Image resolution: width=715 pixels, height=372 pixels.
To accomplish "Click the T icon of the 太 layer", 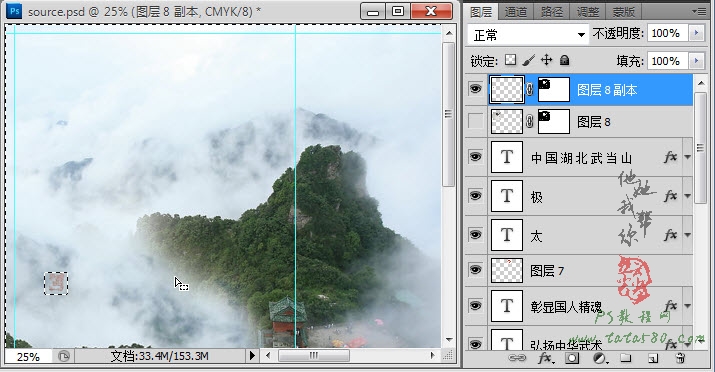I will (x=507, y=235).
